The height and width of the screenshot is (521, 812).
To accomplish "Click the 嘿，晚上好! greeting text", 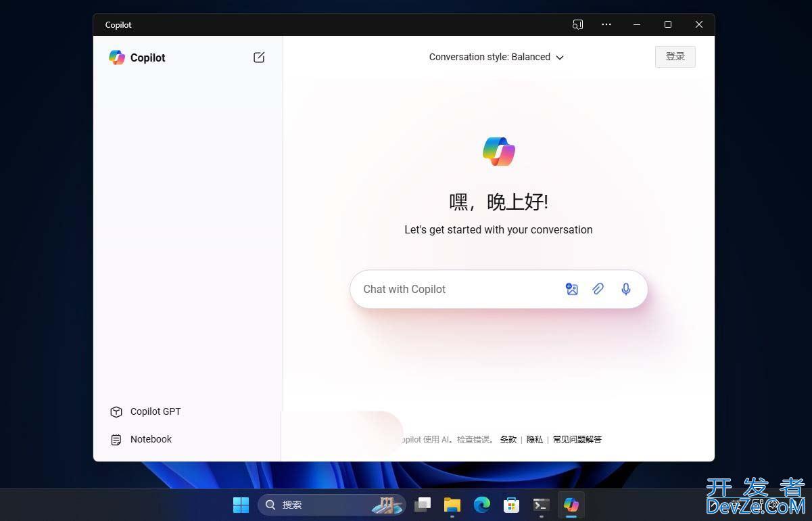I will click(x=499, y=202).
